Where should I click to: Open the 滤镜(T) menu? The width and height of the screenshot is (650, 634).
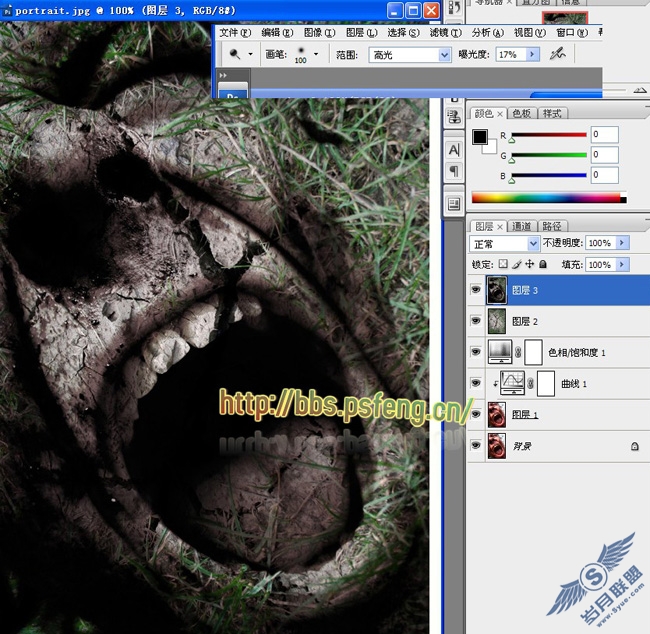[x=446, y=32]
